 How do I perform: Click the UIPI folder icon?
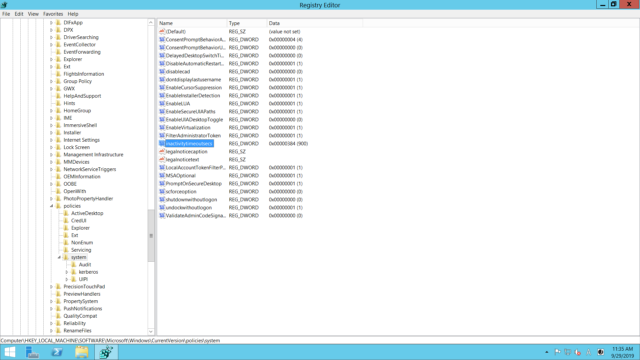point(74,279)
